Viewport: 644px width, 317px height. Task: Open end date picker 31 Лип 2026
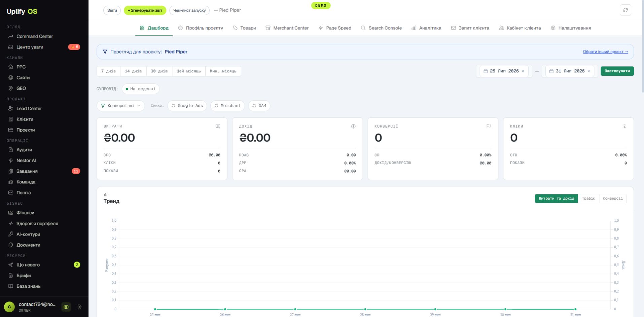570,71
